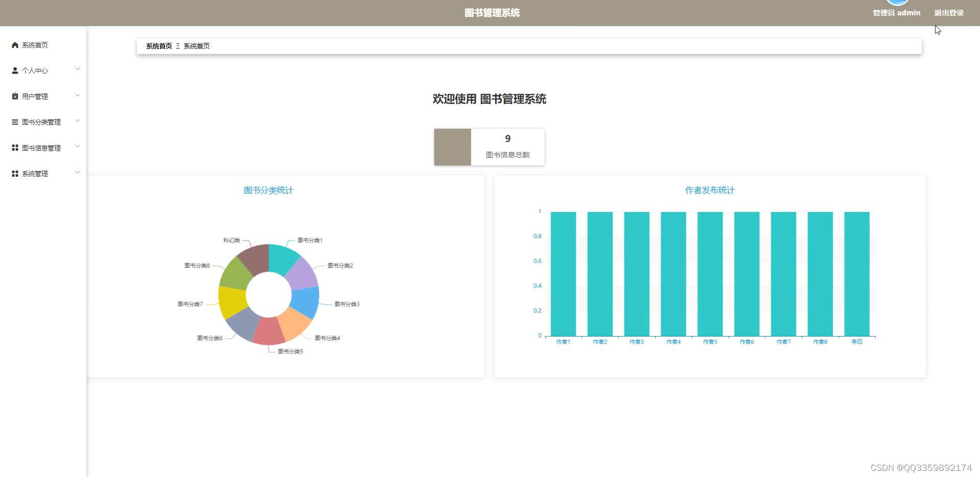980x477 pixels.
Task: Expand the 图书信息管理 submenu chevron
Action: point(78,146)
